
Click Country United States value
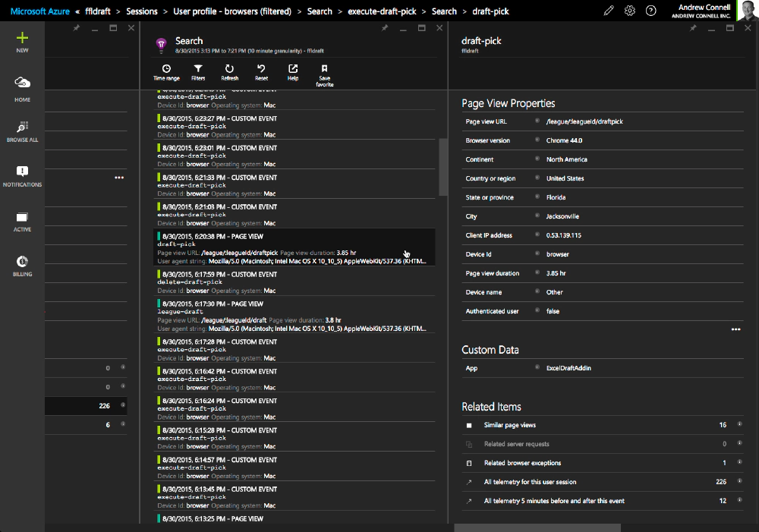pos(565,178)
